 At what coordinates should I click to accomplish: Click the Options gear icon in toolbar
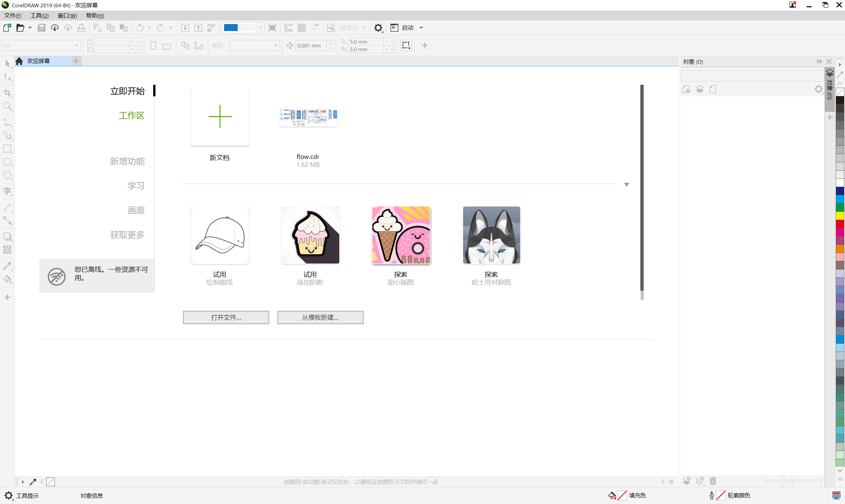pos(378,28)
